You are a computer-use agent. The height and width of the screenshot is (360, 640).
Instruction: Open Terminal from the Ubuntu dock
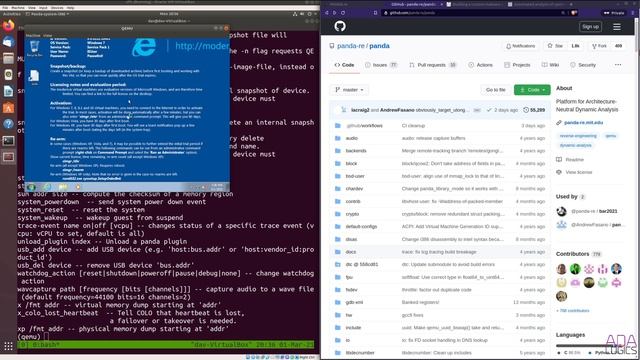pyautogui.click(x=8, y=141)
